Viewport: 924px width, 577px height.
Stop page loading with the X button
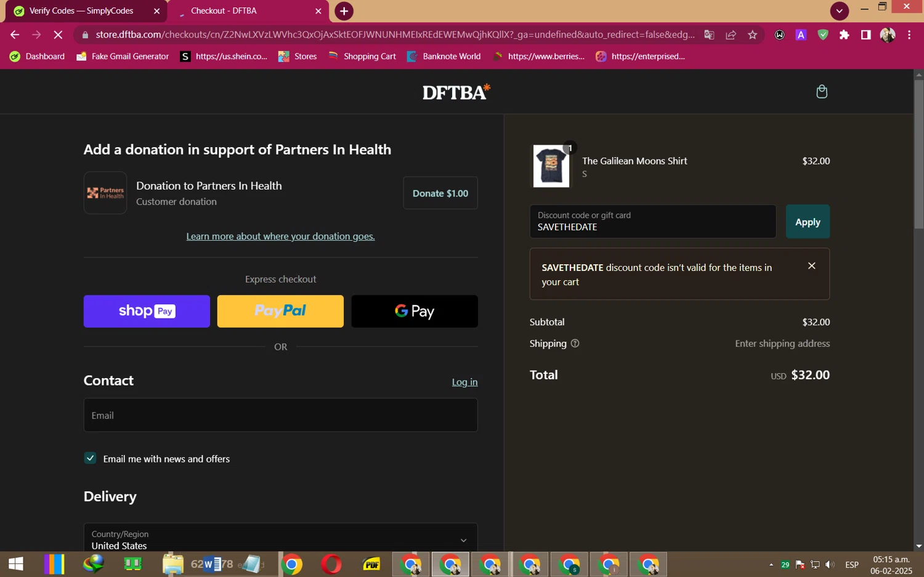pyautogui.click(x=58, y=35)
